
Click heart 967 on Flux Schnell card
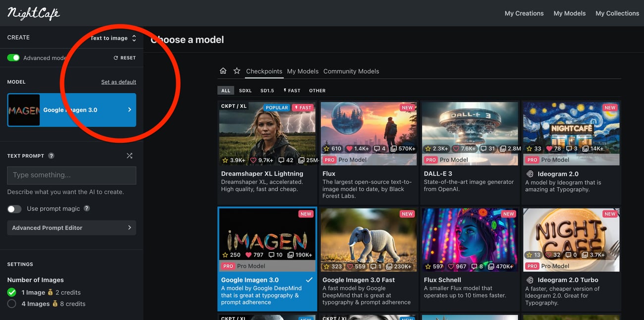pyautogui.click(x=457, y=267)
